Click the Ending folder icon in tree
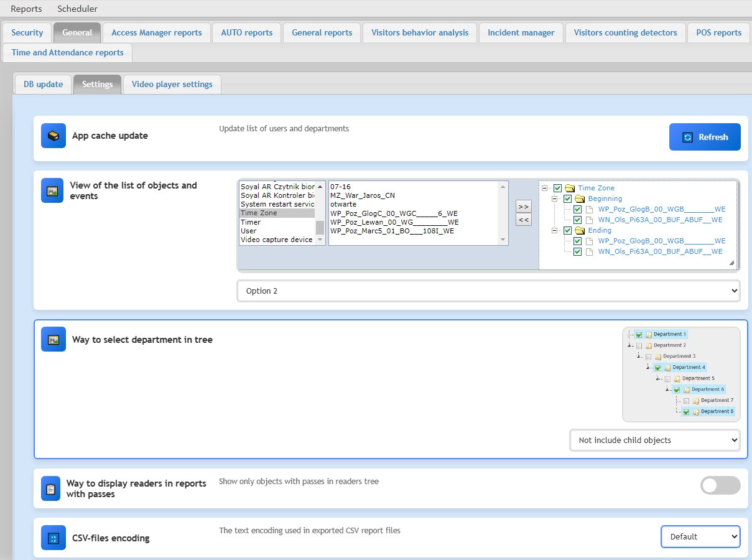Screen dimensions: 752x560 (x=580, y=230)
